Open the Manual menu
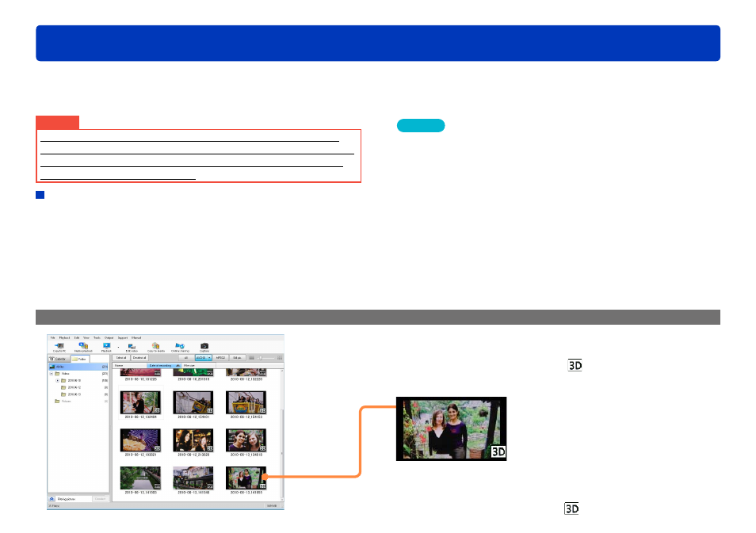Screen dimensions: 756x533 click(136, 338)
